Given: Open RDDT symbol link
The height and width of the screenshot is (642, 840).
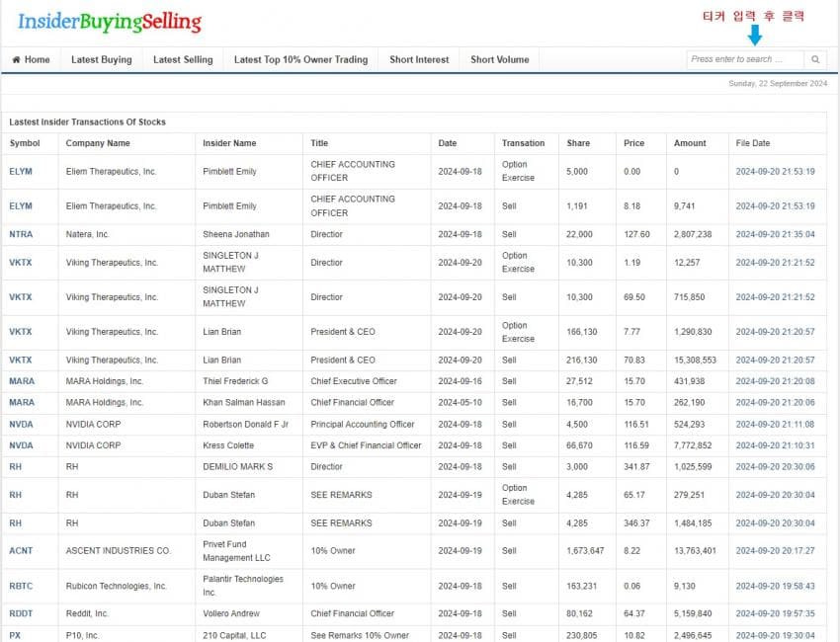Looking at the screenshot, I should click(21, 613).
